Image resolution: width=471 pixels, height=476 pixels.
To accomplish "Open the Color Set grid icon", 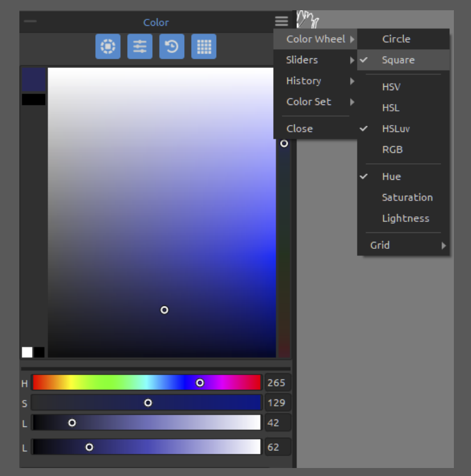I will coord(204,47).
